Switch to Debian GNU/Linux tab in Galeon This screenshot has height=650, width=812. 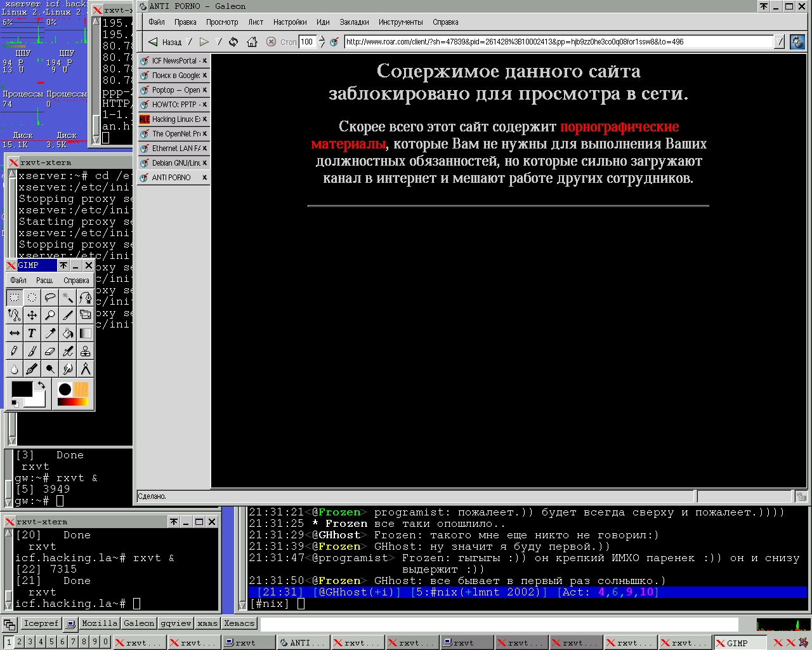(174, 163)
